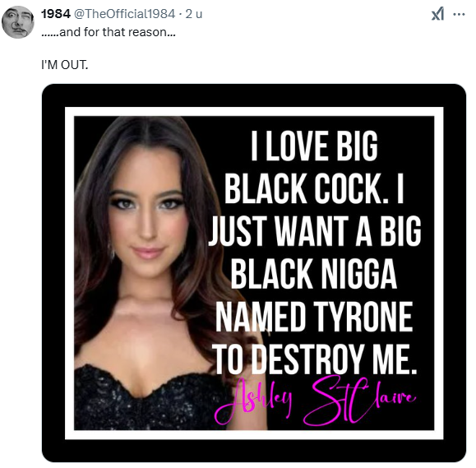Click the white caption text block in image
476x468 pixels.
pyautogui.click(x=315, y=252)
